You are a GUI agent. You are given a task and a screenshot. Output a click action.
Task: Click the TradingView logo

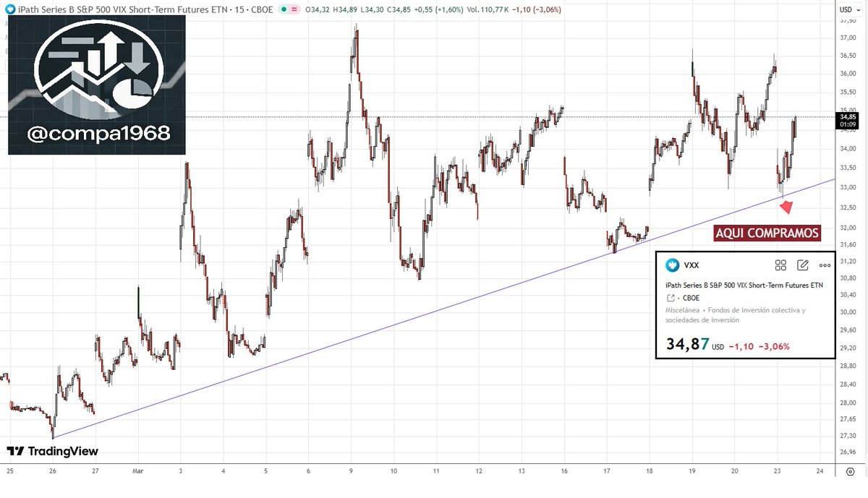(x=52, y=451)
